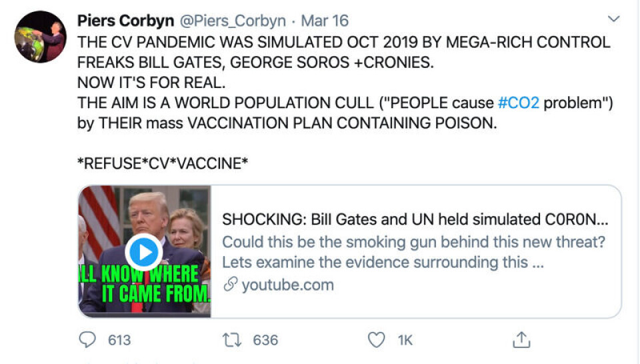640x364 pixels.
Task: Click the 636 retweets count
Action: point(265,341)
